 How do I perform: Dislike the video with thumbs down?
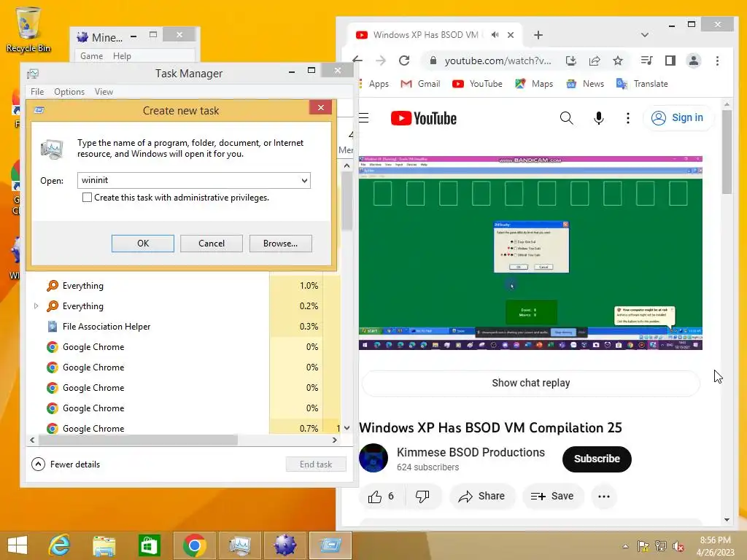pos(422,496)
